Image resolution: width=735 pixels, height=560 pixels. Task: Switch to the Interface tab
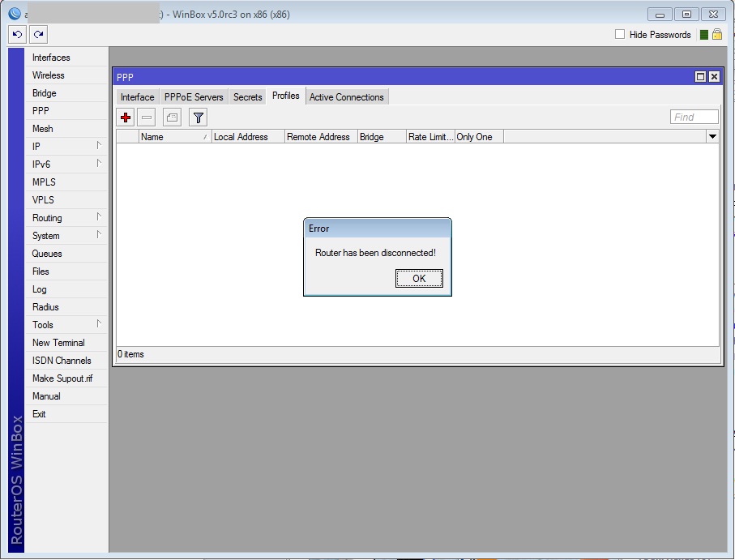pos(137,97)
